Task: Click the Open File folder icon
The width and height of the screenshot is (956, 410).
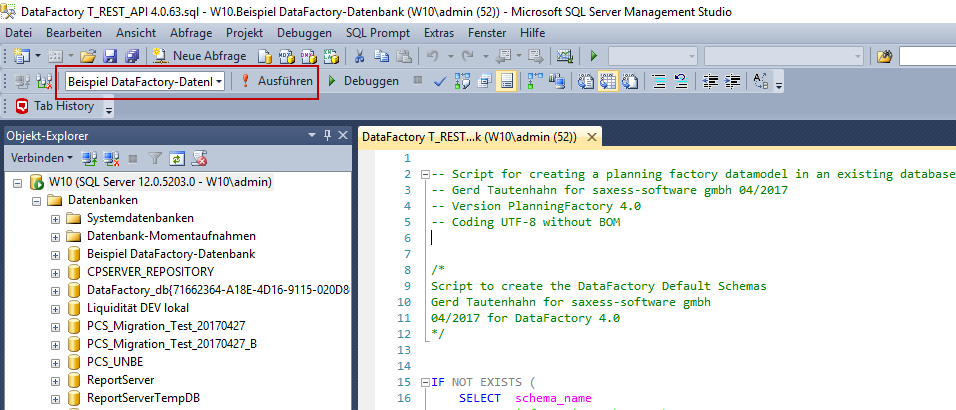Action: coord(88,56)
